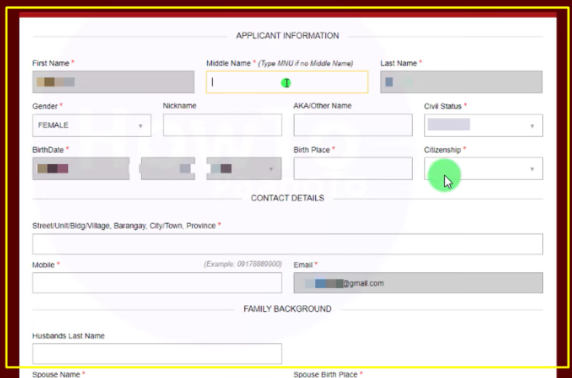Click the "Example: 09178889900" hint text
Viewport: 572px width, 378px height.
coord(243,264)
